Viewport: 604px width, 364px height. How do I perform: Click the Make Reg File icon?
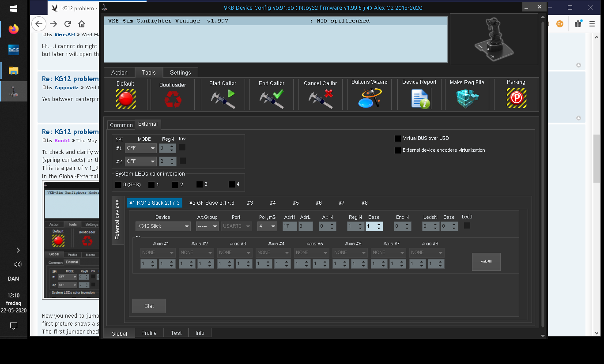[x=467, y=98]
